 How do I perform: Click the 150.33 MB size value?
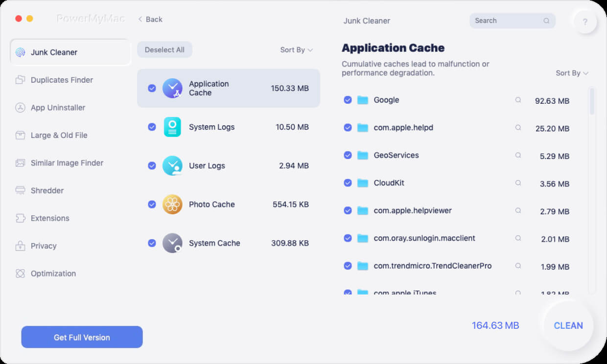[x=290, y=89]
